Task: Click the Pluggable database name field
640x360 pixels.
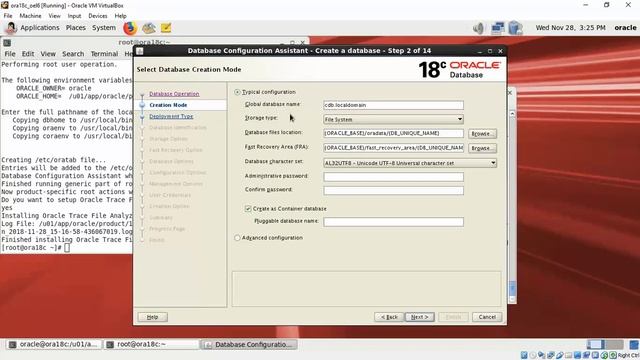Action: 393,222
